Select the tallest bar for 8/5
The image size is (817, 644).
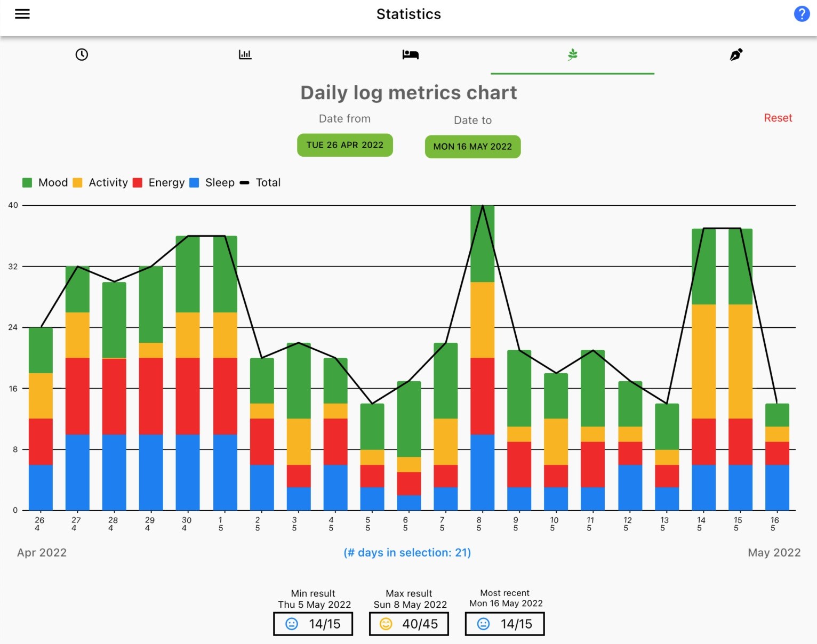[483, 358]
